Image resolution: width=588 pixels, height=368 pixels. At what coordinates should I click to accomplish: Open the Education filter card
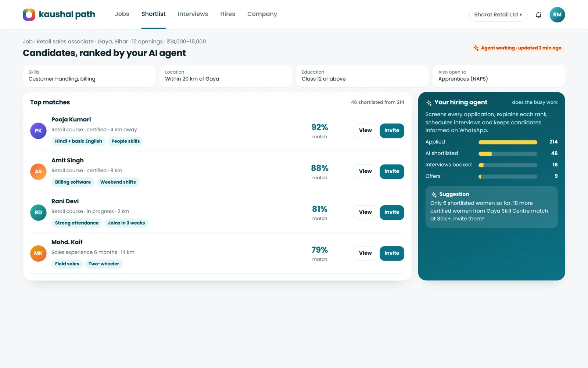(x=362, y=76)
